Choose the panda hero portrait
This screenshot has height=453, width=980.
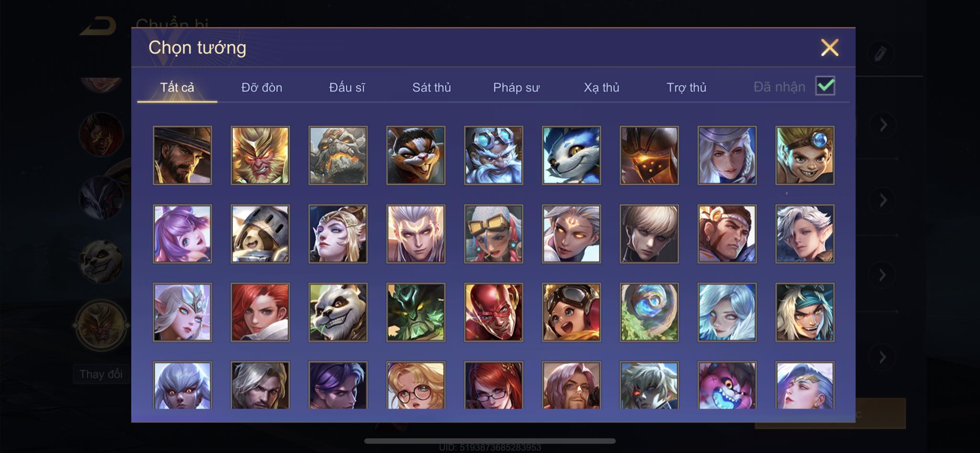coord(338,312)
